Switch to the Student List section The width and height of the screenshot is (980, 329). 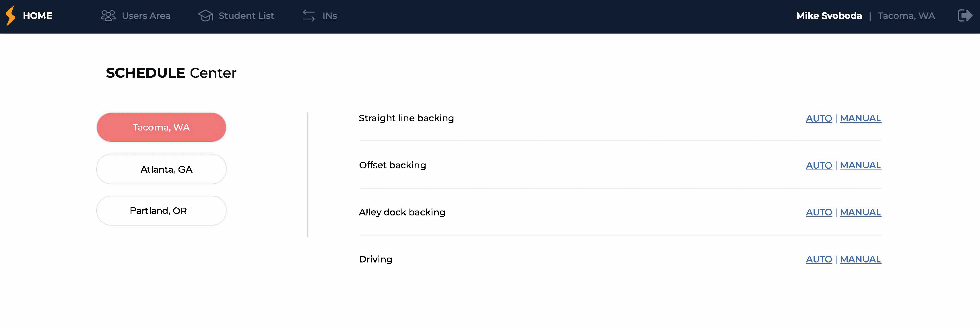pos(246,15)
